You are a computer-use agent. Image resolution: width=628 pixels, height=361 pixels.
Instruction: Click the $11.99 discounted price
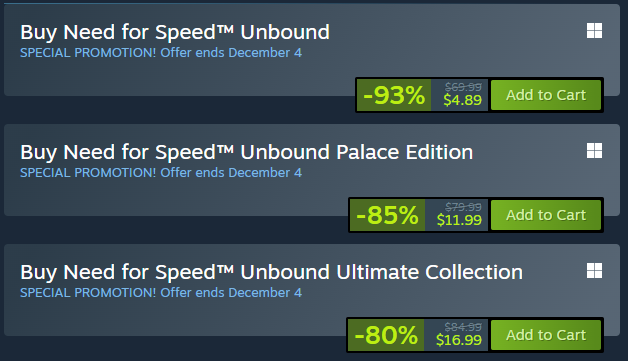(459, 220)
